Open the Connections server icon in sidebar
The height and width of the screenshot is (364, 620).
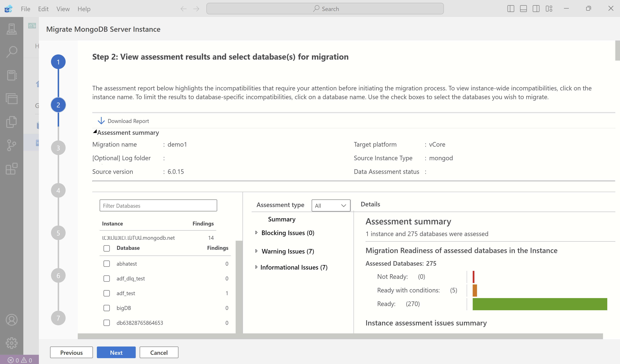(11, 29)
